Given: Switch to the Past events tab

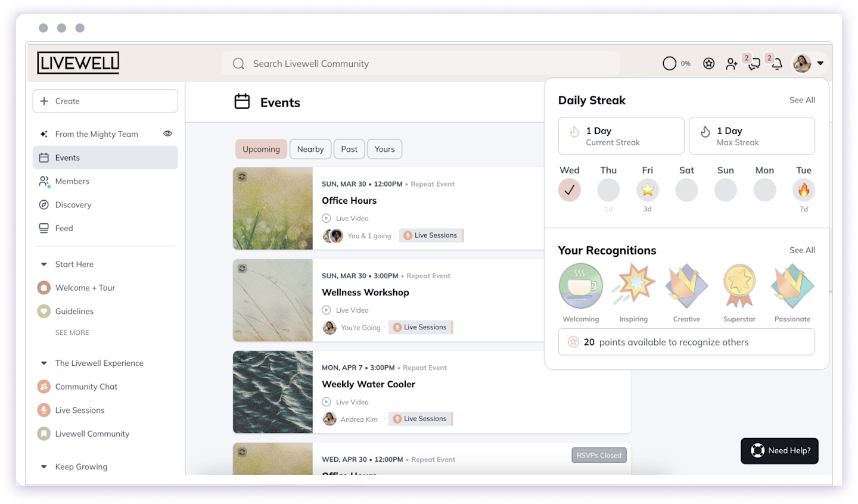Looking at the screenshot, I should tap(349, 149).
